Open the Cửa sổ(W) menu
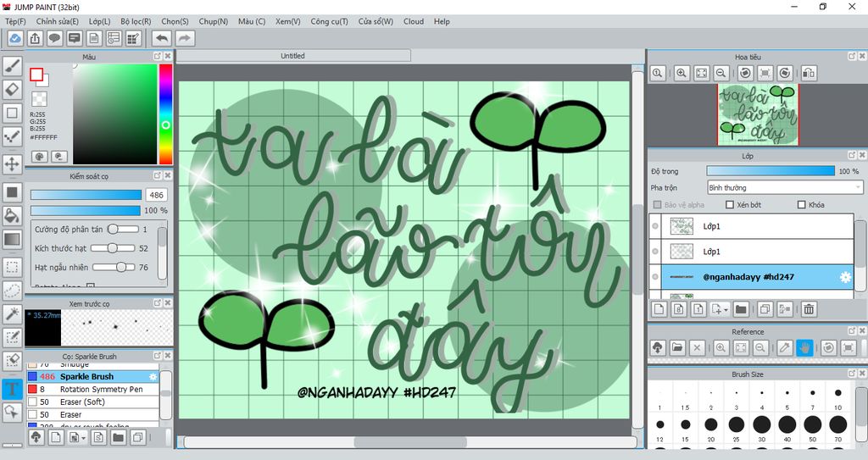Screen dimensions: 868x460 click(x=376, y=21)
